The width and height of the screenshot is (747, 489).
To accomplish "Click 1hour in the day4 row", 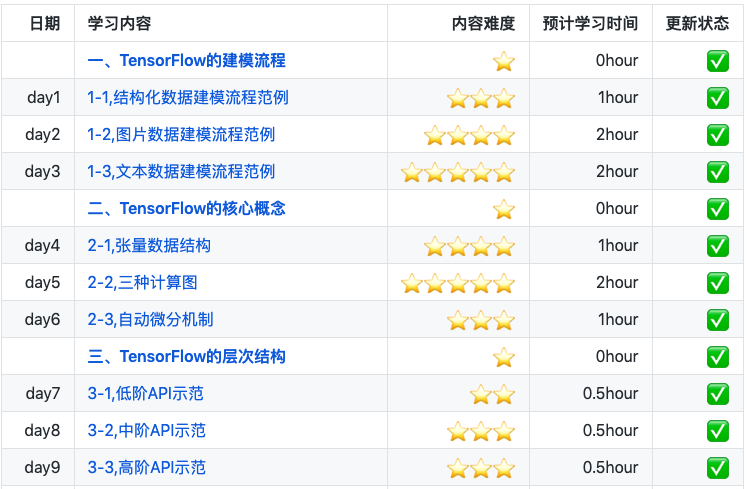I will pos(618,245).
